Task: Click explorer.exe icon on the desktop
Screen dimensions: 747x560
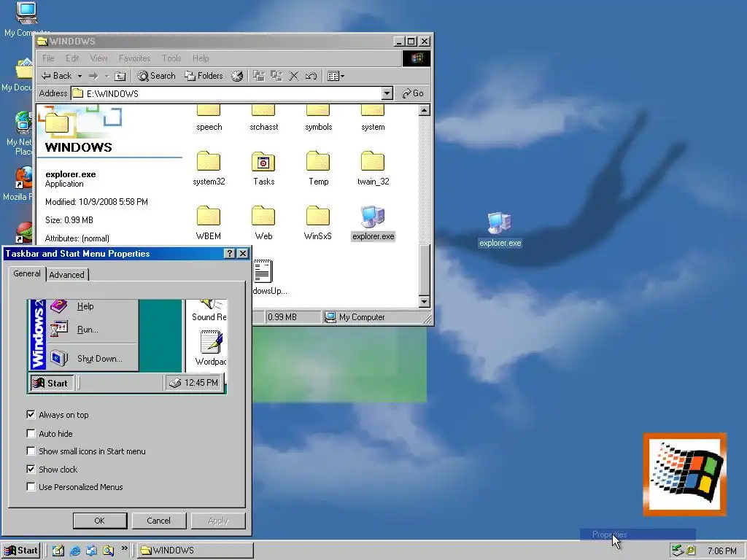Action: point(500,230)
